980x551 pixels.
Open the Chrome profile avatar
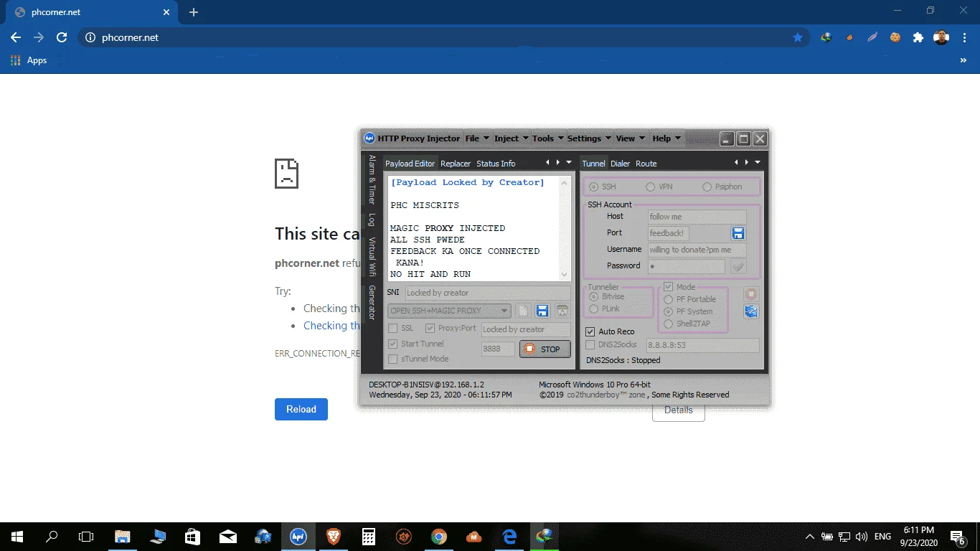pyautogui.click(x=941, y=37)
